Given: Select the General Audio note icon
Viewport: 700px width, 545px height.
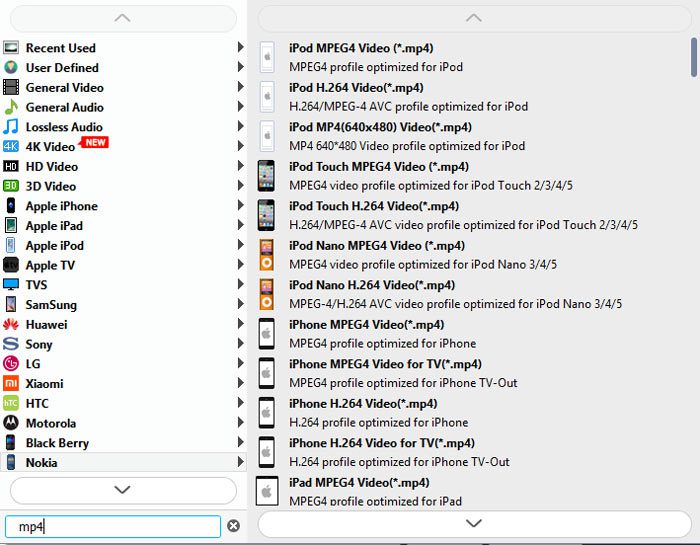Looking at the screenshot, I should (x=11, y=107).
